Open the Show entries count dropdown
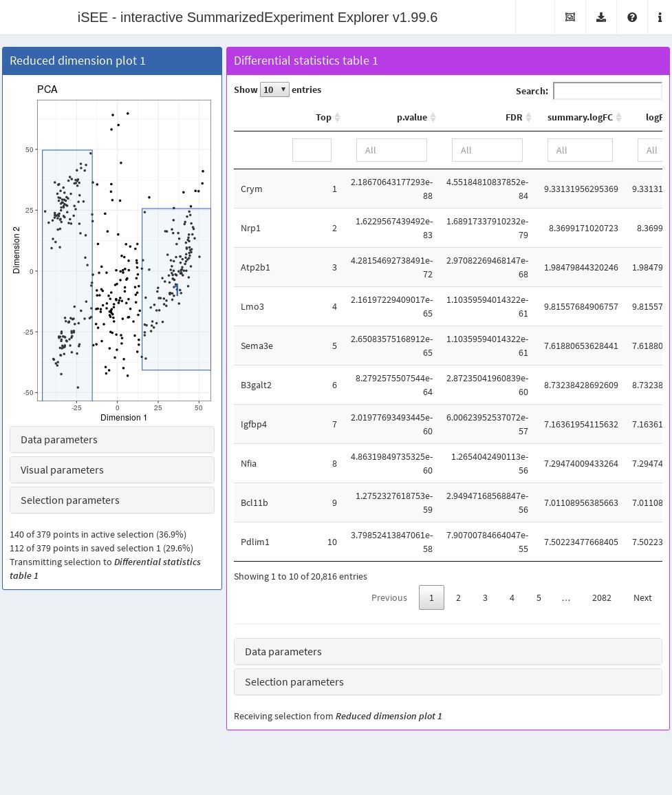 click(x=274, y=89)
